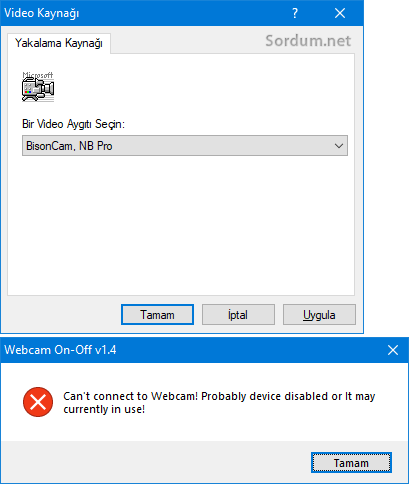Click the Sordum.net watermark text

click(308, 41)
